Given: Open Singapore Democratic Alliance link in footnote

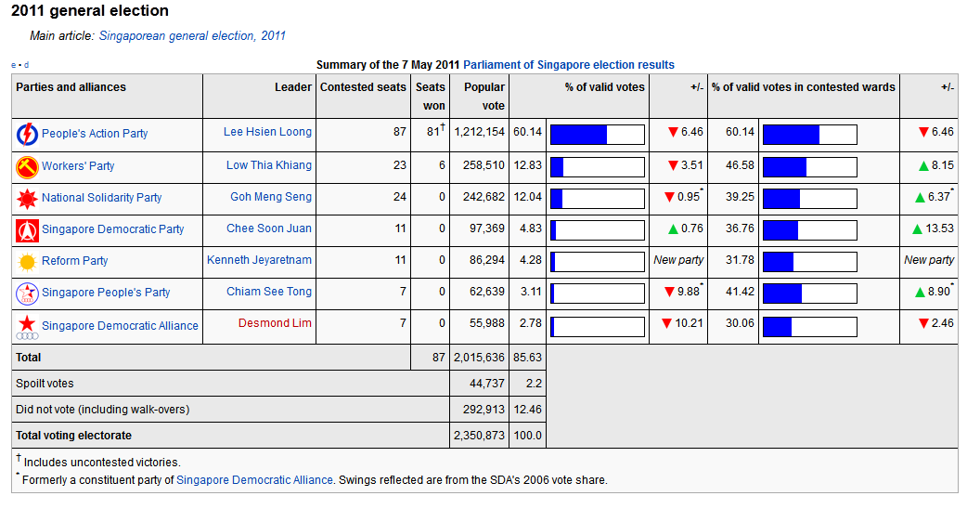Looking at the screenshot, I should pos(254,480).
